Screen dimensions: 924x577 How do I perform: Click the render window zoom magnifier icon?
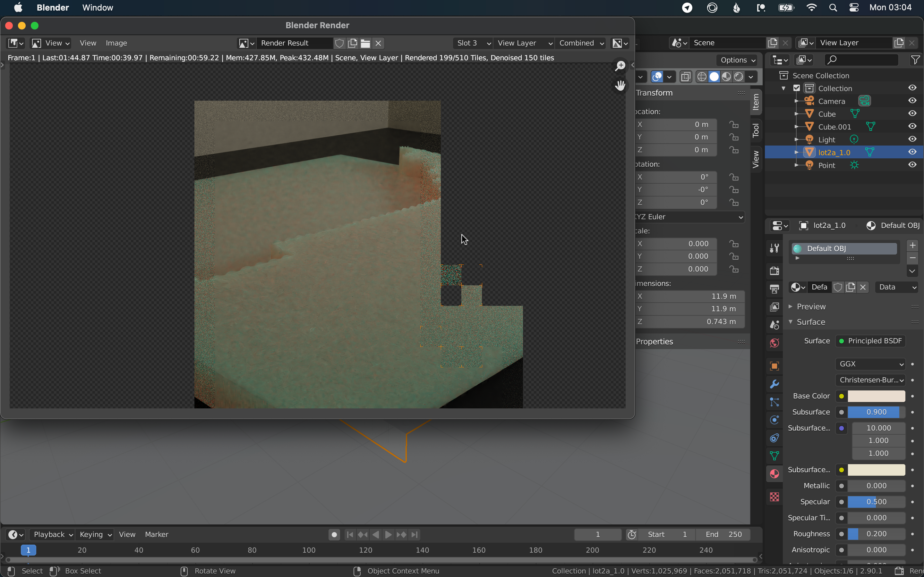[620, 66]
